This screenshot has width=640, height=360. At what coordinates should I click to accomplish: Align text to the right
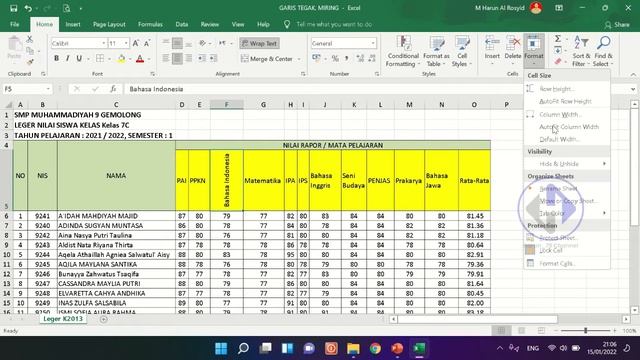tap(189, 59)
